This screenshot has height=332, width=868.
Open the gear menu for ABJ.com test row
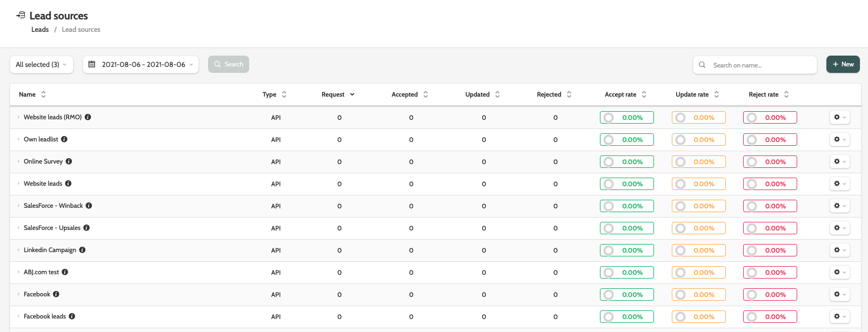pos(840,272)
